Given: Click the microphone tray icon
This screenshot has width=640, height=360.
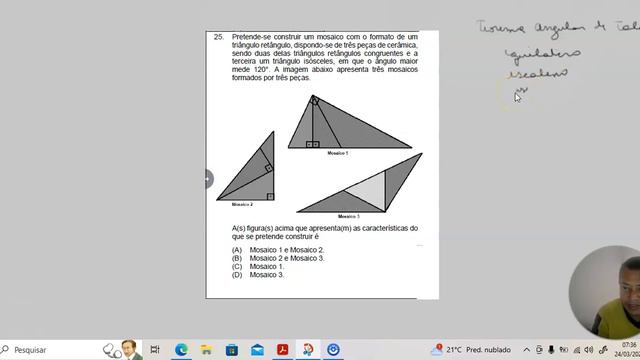Looking at the screenshot, I should point(551,350).
